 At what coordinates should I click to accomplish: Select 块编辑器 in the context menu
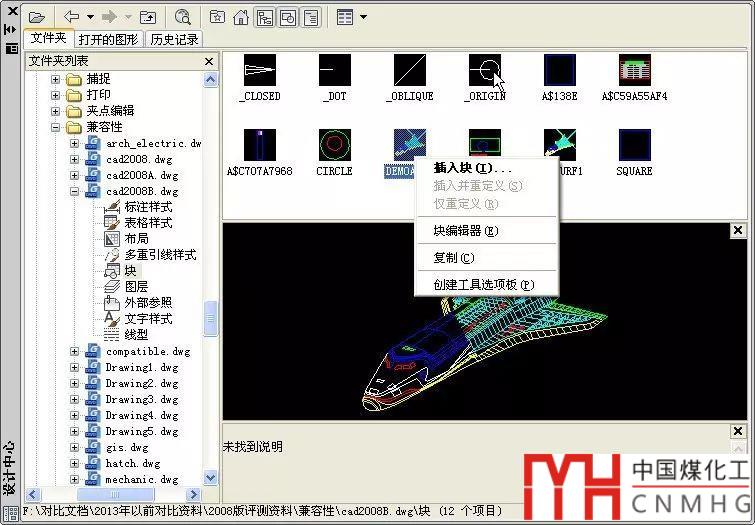click(x=465, y=231)
